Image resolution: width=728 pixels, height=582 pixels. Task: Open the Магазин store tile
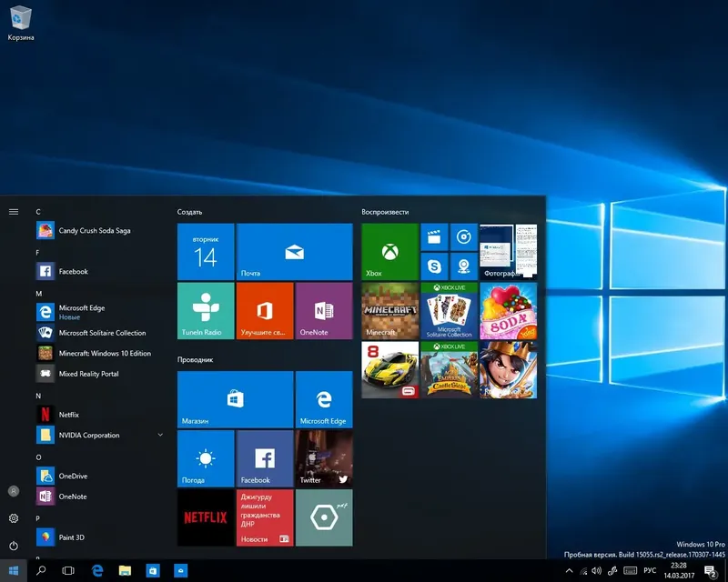coord(234,399)
